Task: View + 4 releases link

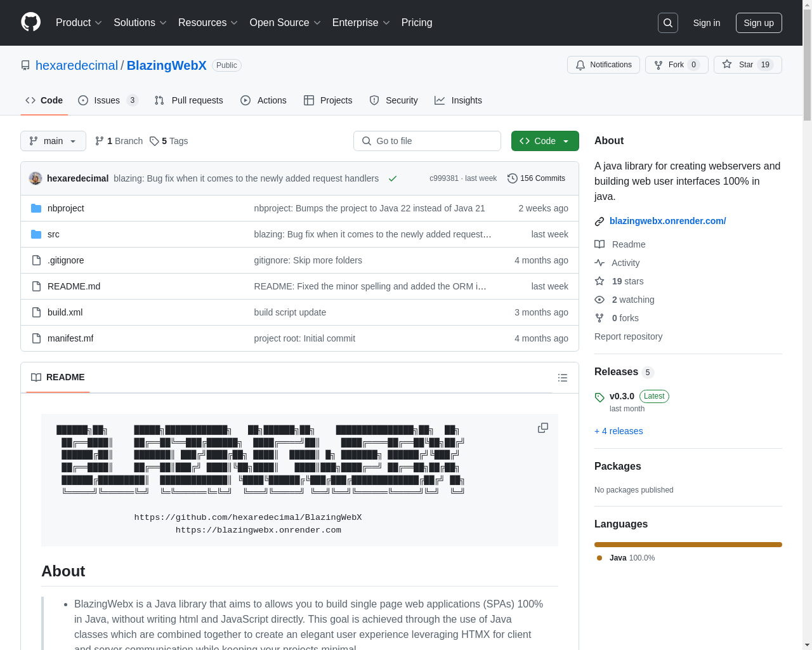Action: click(619, 431)
